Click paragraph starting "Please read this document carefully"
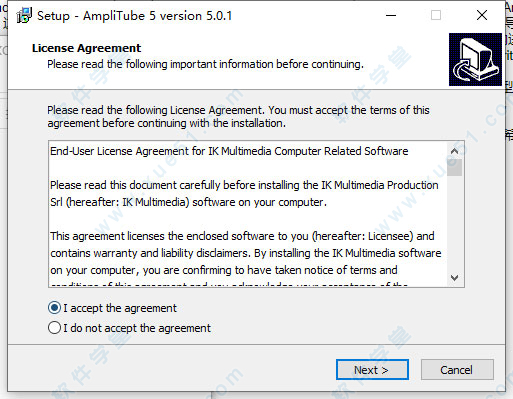Image resolution: width=513 pixels, height=399 pixels. [244, 194]
